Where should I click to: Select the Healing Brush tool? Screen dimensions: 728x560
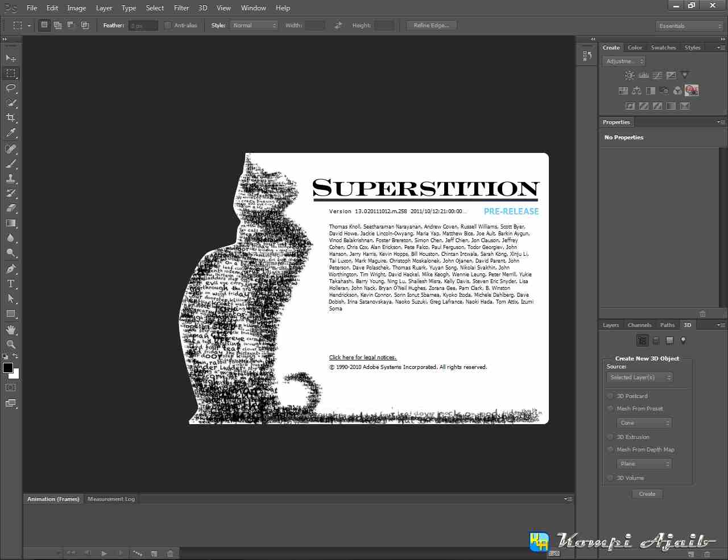[11, 149]
